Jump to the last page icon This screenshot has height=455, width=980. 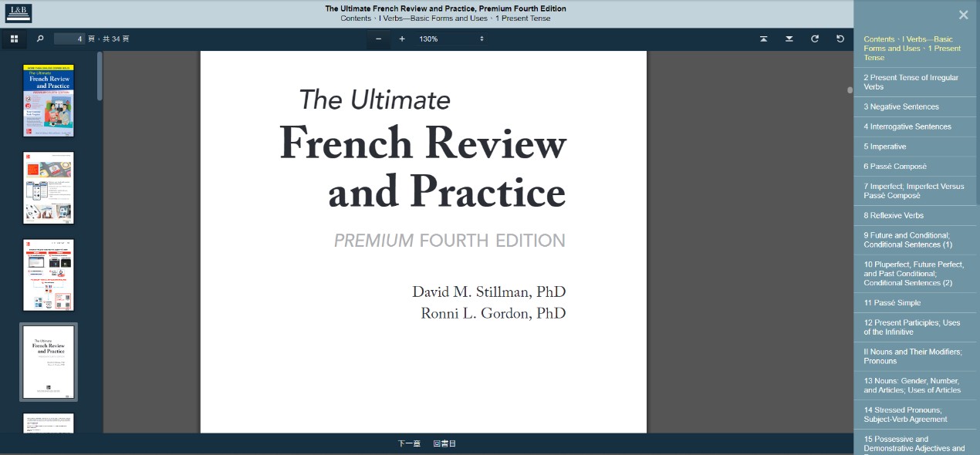pos(789,39)
